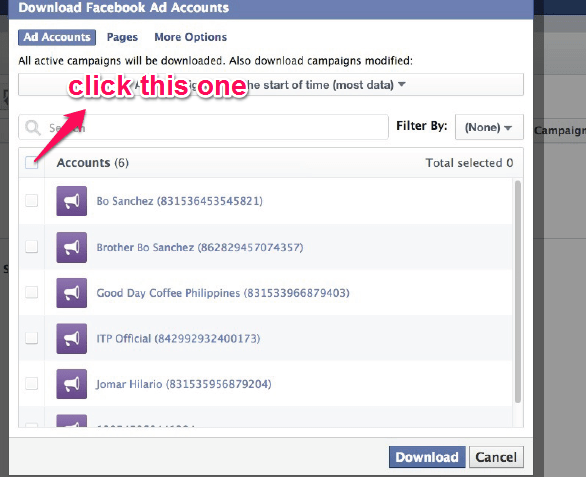Image resolution: width=586 pixels, height=477 pixels.
Task: Click the Brother Bo Sanchez megaphone icon
Action: point(71,247)
